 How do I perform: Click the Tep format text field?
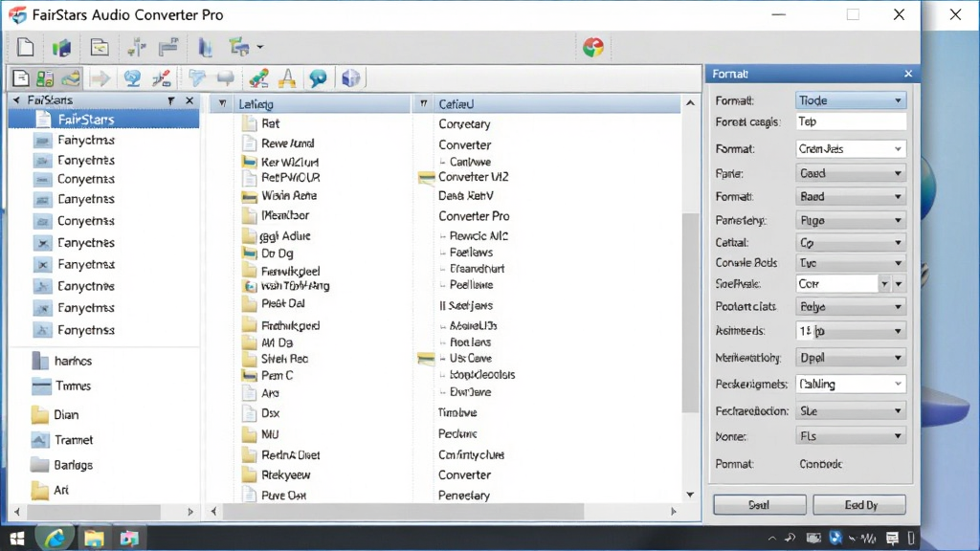click(x=851, y=121)
